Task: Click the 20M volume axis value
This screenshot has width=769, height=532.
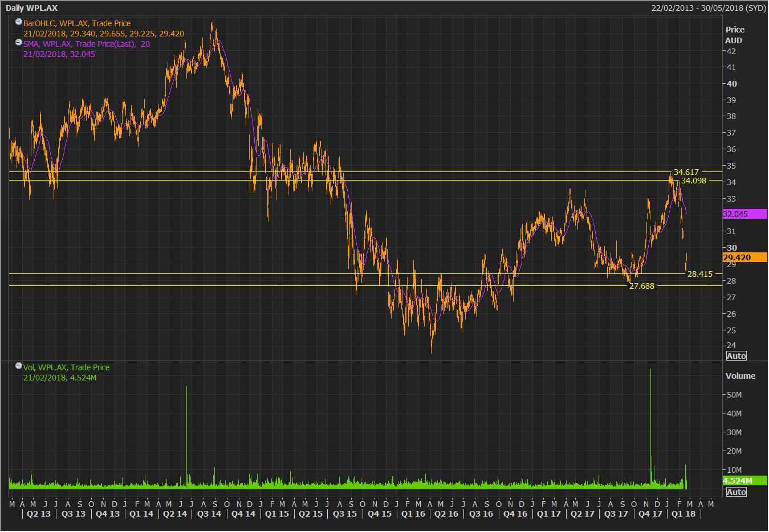Action: pyautogui.click(x=734, y=451)
